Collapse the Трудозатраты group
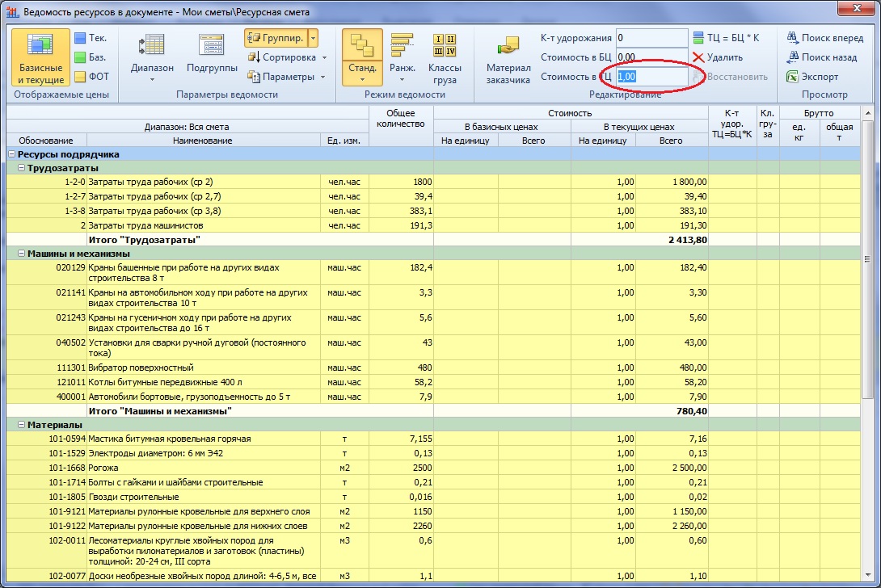This screenshot has width=881, height=588. pyautogui.click(x=21, y=168)
